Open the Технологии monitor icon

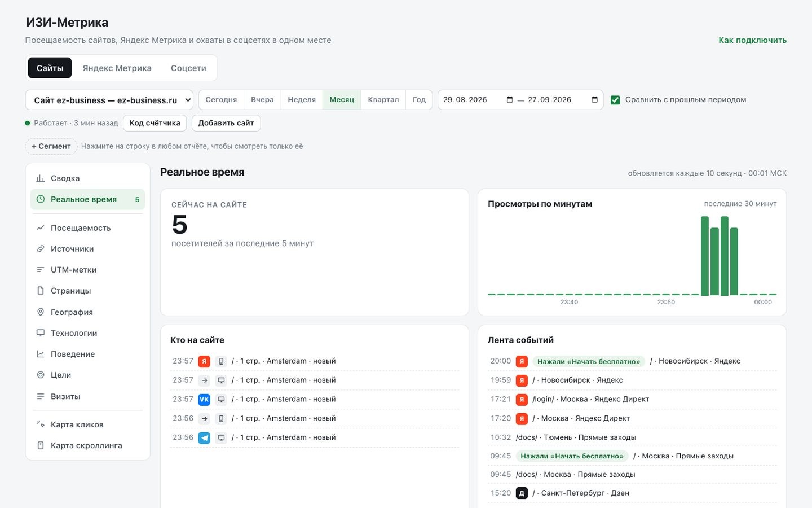pyautogui.click(x=41, y=333)
